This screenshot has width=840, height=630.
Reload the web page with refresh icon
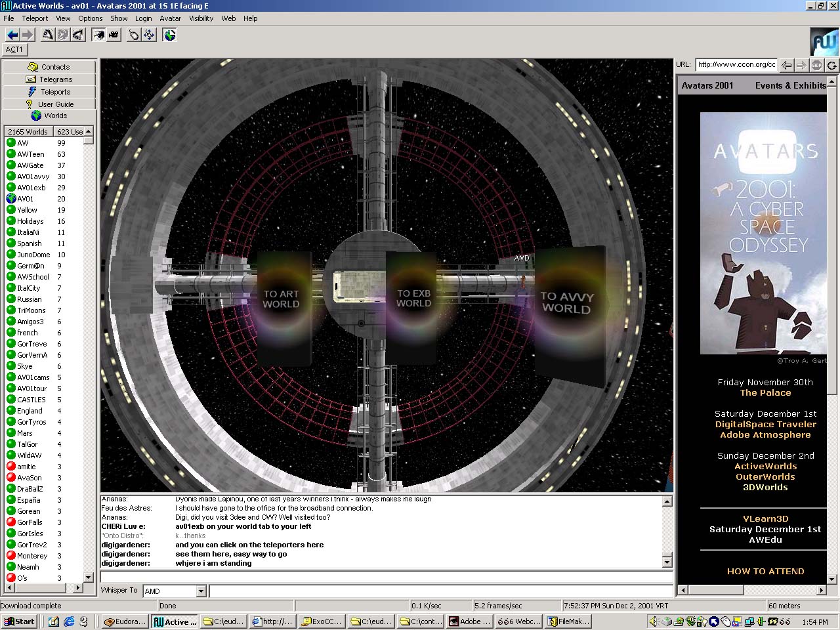click(831, 65)
